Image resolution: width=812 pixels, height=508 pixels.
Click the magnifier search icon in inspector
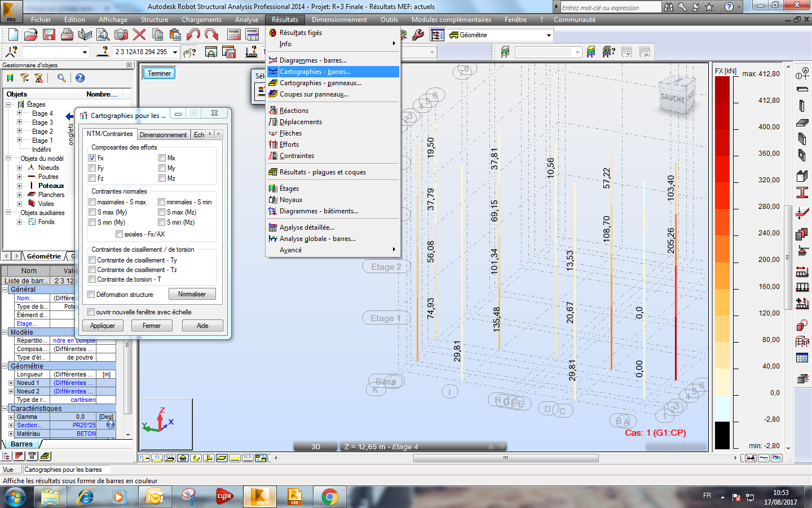[x=61, y=78]
